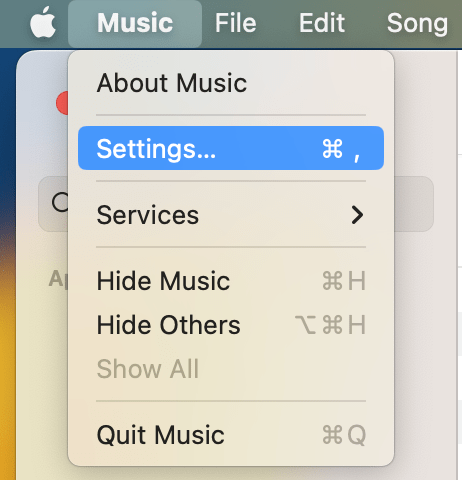Click the red window close button
Image resolution: width=462 pixels, height=480 pixels.
point(63,103)
